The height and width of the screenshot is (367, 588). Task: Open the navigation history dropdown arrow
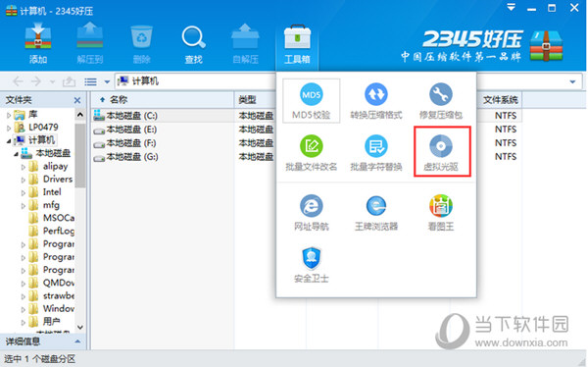tap(52, 81)
